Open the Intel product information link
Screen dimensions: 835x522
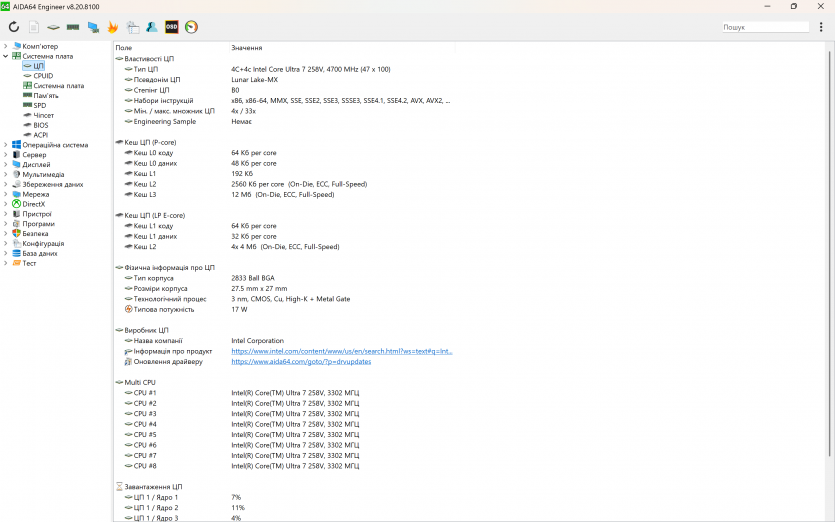[341, 351]
